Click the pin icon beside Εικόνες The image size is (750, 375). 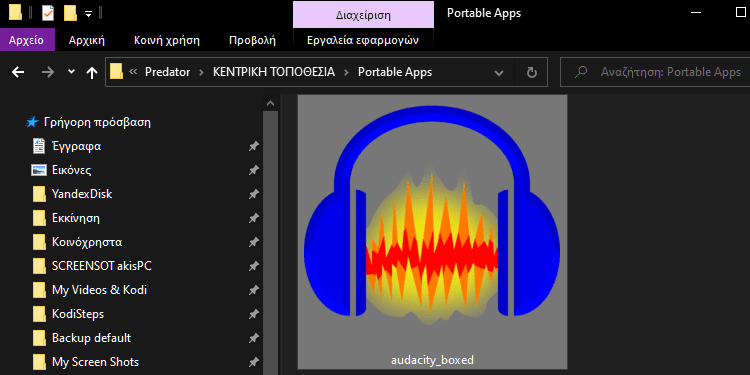[x=254, y=171]
